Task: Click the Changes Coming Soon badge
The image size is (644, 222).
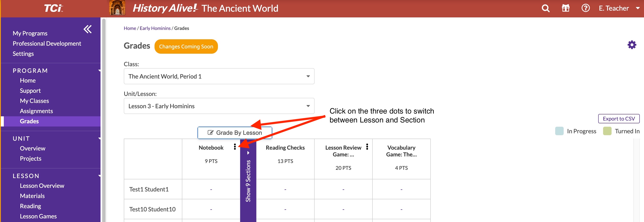Action: [x=186, y=46]
